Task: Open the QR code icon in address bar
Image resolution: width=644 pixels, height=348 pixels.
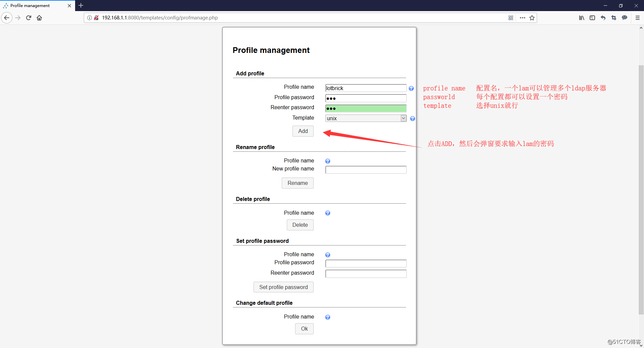Action: pyautogui.click(x=511, y=18)
